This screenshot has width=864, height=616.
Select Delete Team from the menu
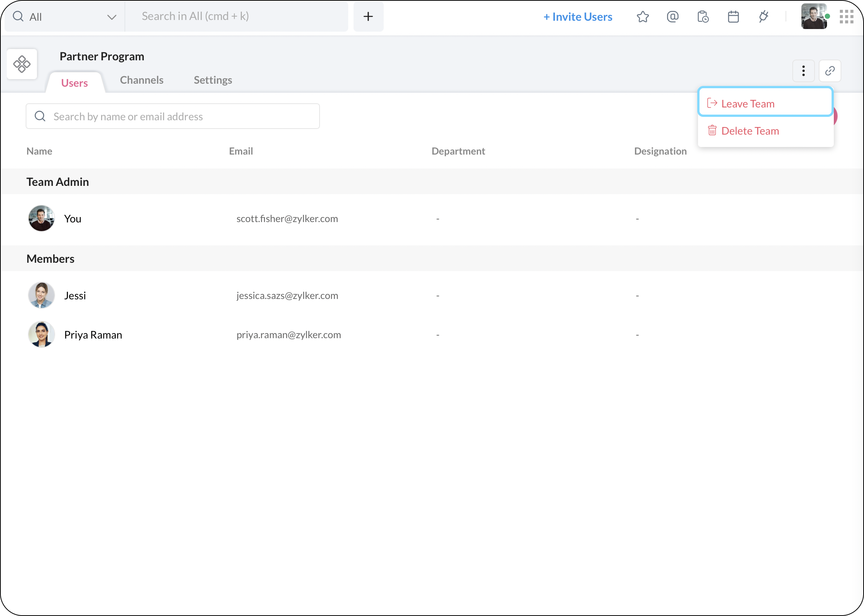pos(750,131)
